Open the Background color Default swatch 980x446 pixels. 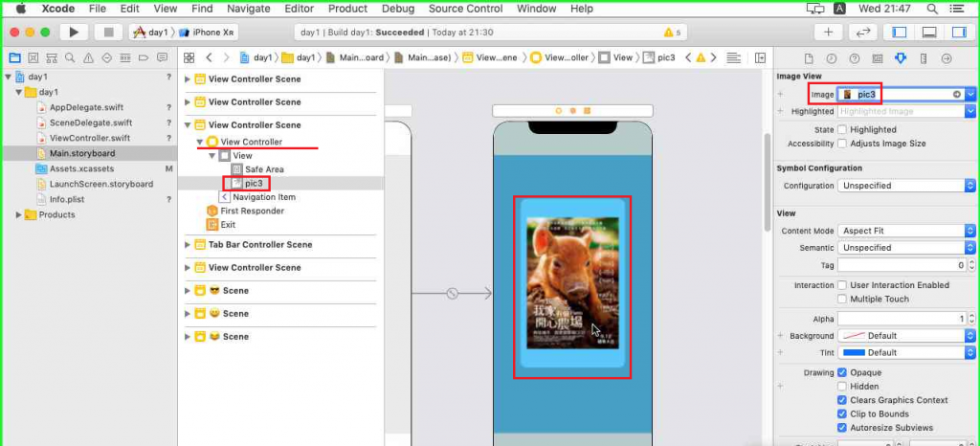tap(854, 336)
